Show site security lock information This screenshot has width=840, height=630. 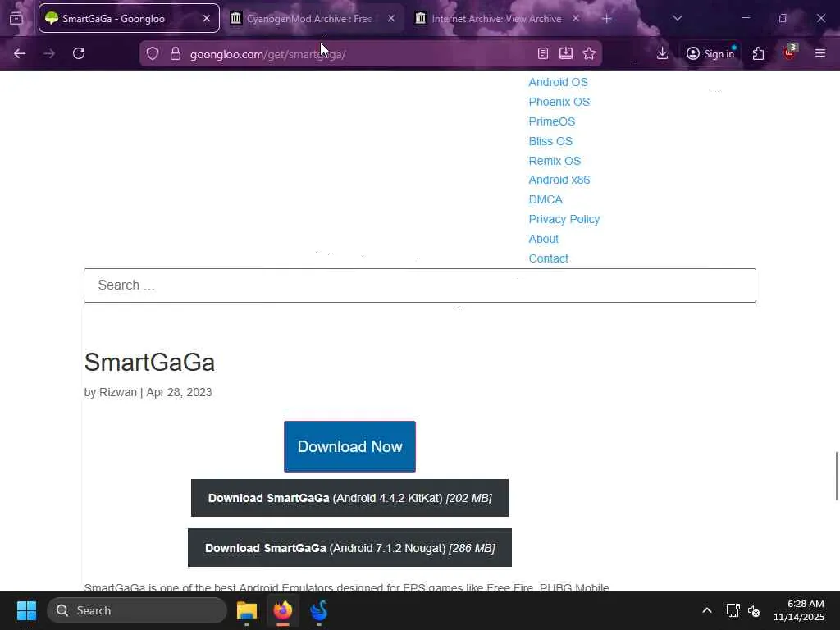176,53
